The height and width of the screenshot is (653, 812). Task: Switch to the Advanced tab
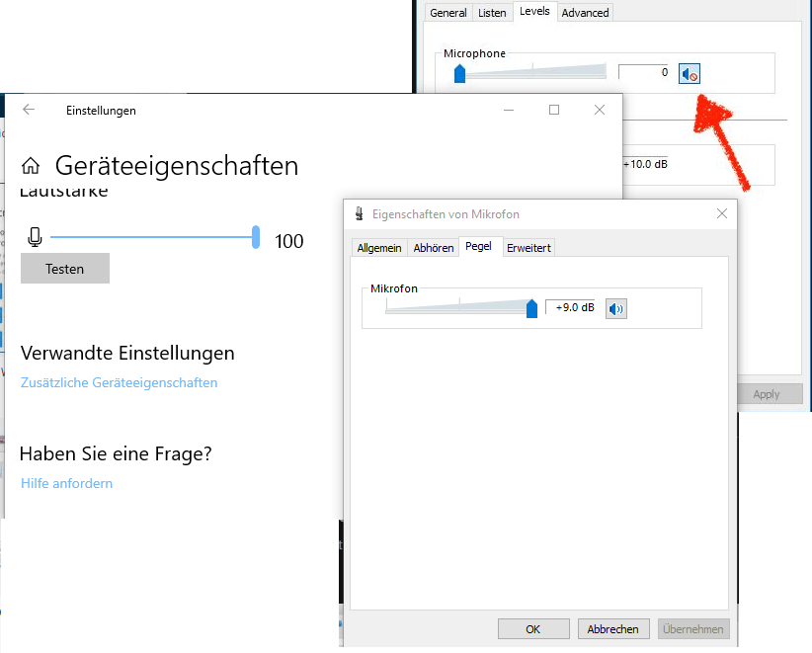pos(585,12)
